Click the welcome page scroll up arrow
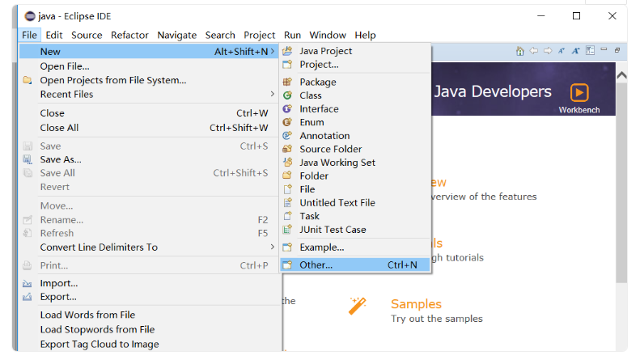 pyautogui.click(x=621, y=75)
